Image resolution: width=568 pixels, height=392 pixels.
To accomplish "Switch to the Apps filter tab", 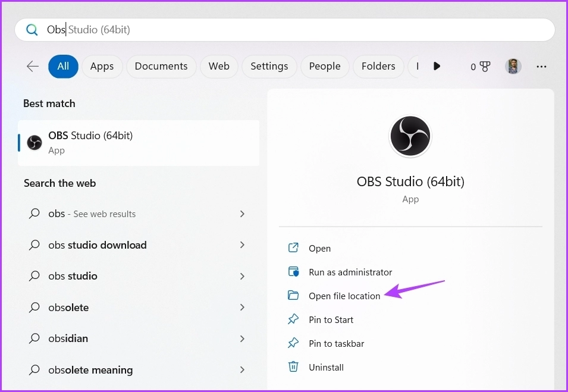I will click(x=102, y=66).
